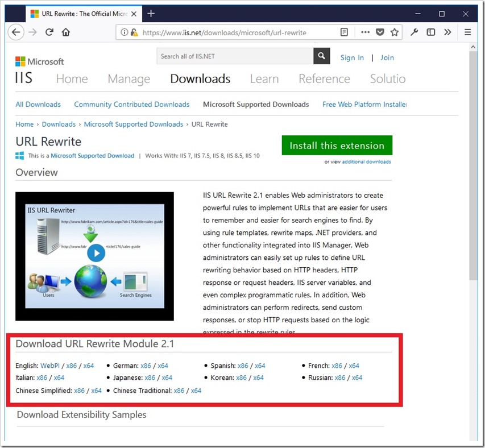Expand more tools overflow chevron

[447, 32]
